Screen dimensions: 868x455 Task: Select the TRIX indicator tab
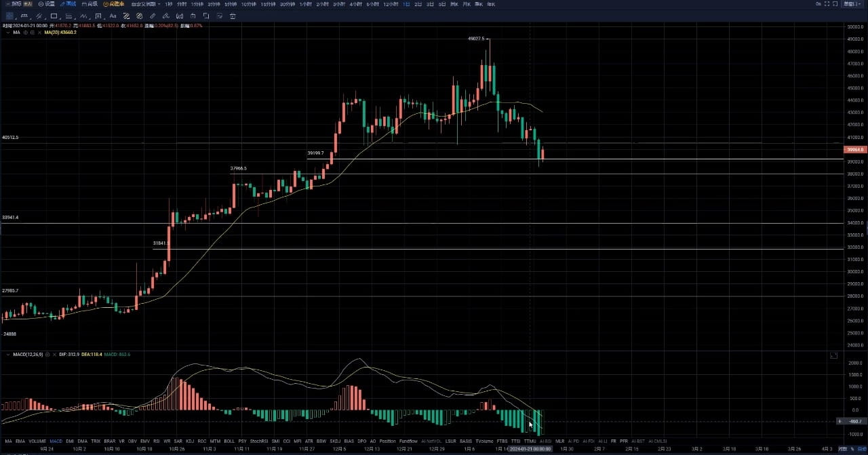pos(96,441)
